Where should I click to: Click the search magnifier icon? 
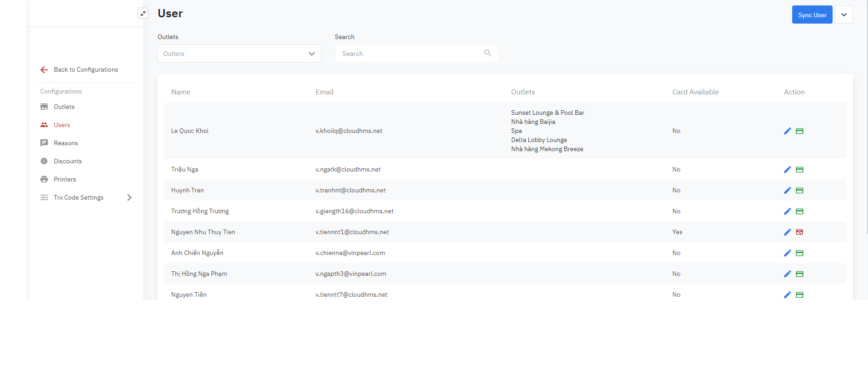point(488,54)
